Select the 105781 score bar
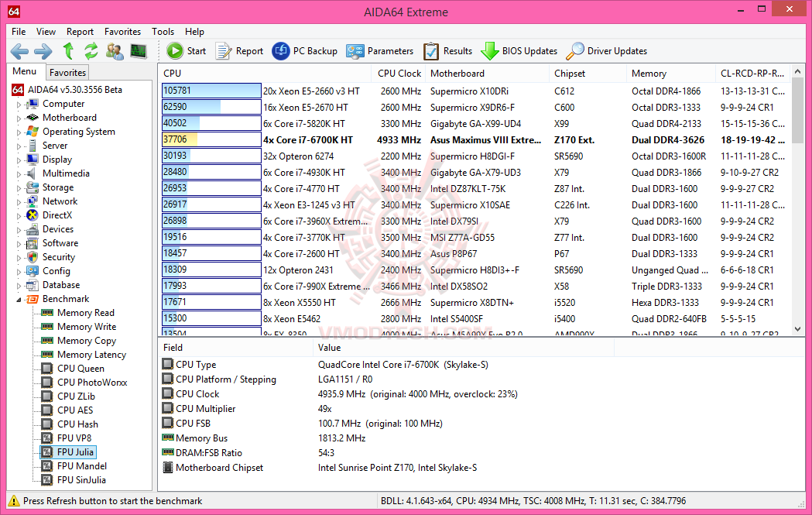Image resolution: width=812 pixels, height=515 pixels. (211, 91)
